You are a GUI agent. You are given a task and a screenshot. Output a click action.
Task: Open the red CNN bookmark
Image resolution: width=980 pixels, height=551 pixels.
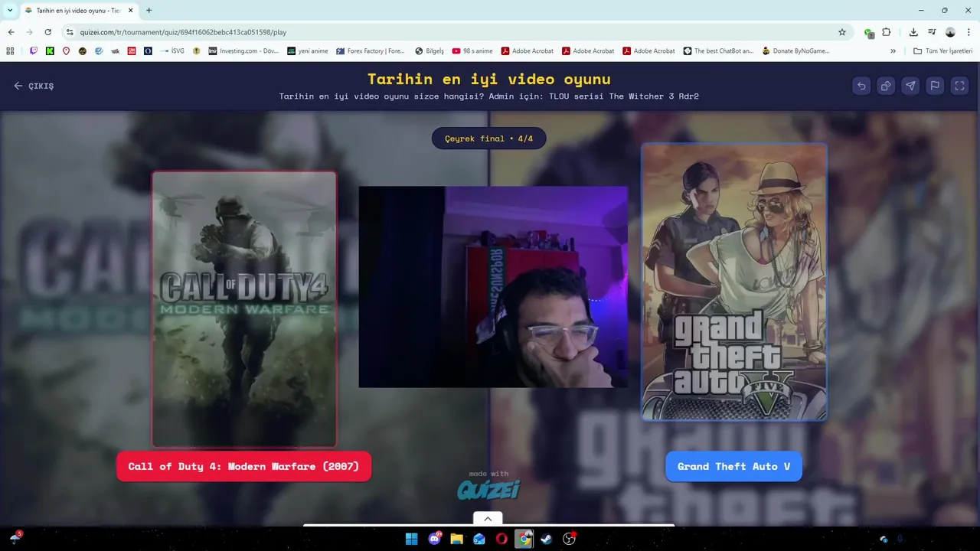pos(132,51)
